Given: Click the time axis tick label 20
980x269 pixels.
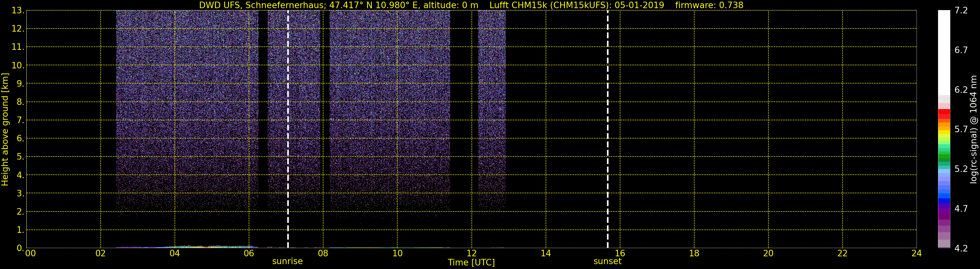Looking at the screenshot, I should (768, 253).
